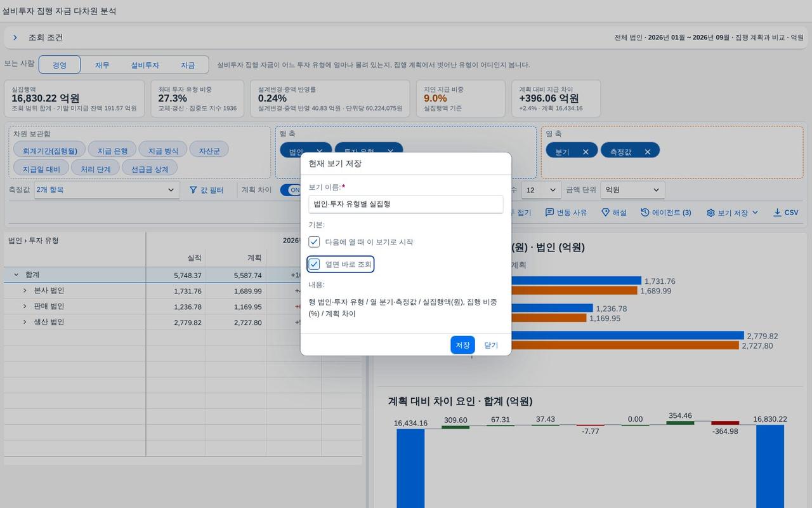Screen dimensions: 812x508
Task: Expand the 조회 조건 panel chevron
Action: pos(15,37)
